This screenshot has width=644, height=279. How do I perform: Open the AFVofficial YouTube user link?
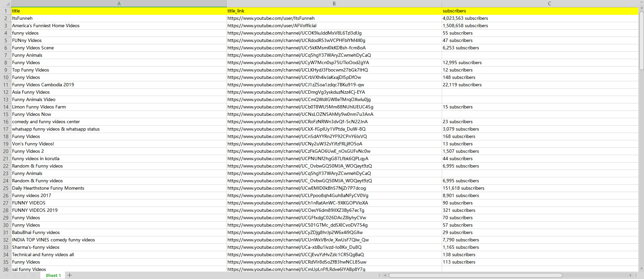(x=272, y=26)
